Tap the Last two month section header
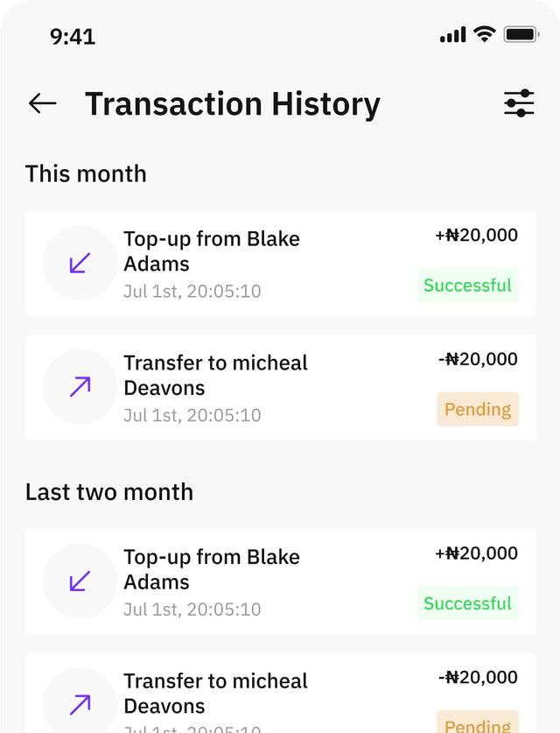 click(109, 491)
